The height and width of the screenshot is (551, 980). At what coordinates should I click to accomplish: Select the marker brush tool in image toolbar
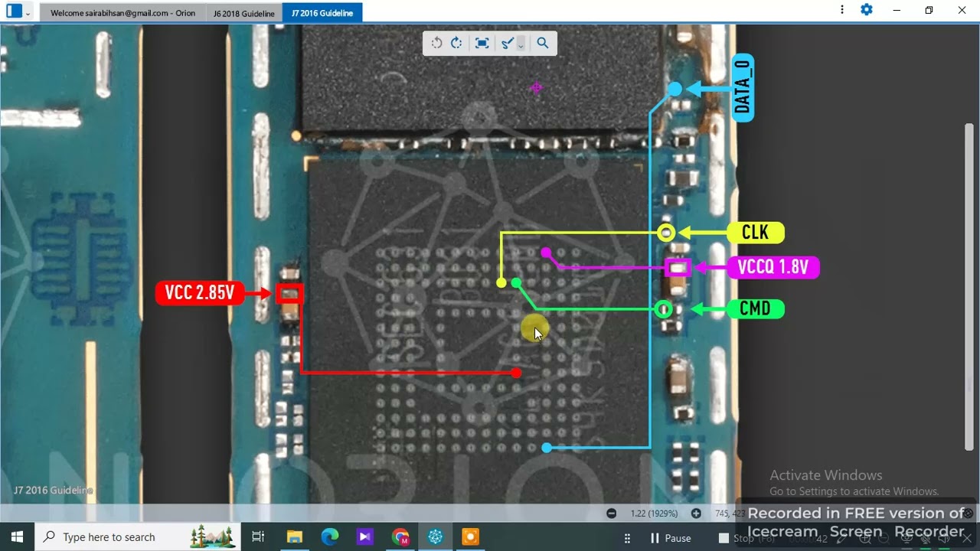tap(506, 44)
